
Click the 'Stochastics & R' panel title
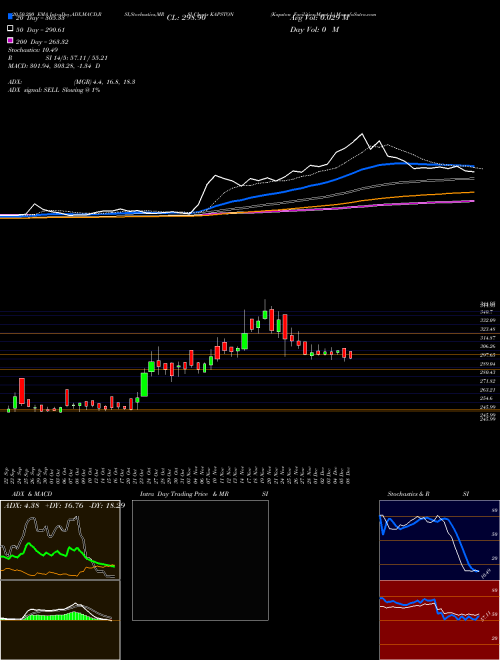coord(408,494)
